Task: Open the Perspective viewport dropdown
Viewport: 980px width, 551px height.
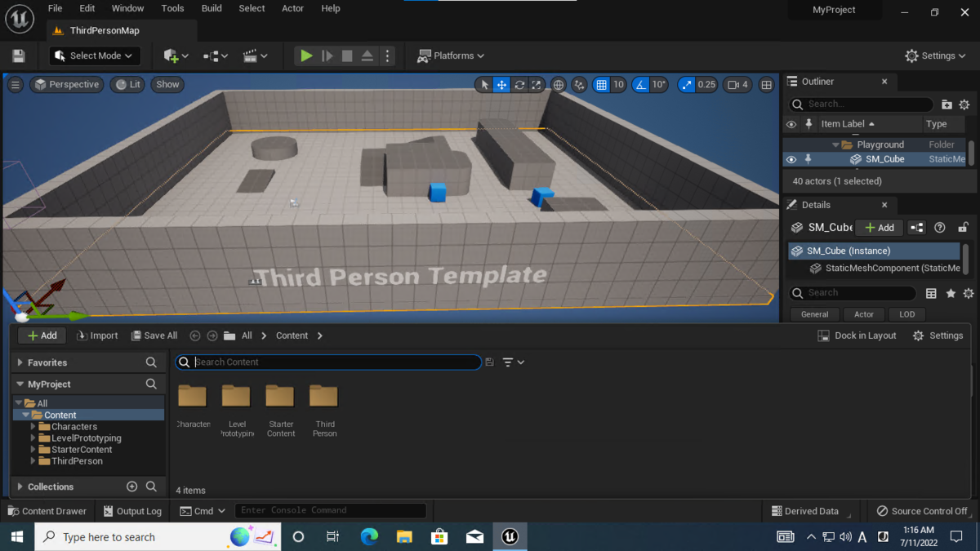Action: point(66,84)
